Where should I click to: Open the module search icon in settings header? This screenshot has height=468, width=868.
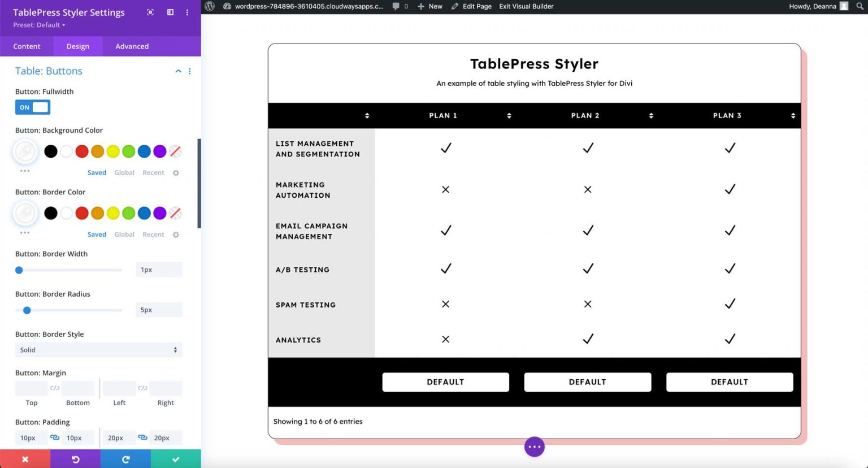pos(150,12)
